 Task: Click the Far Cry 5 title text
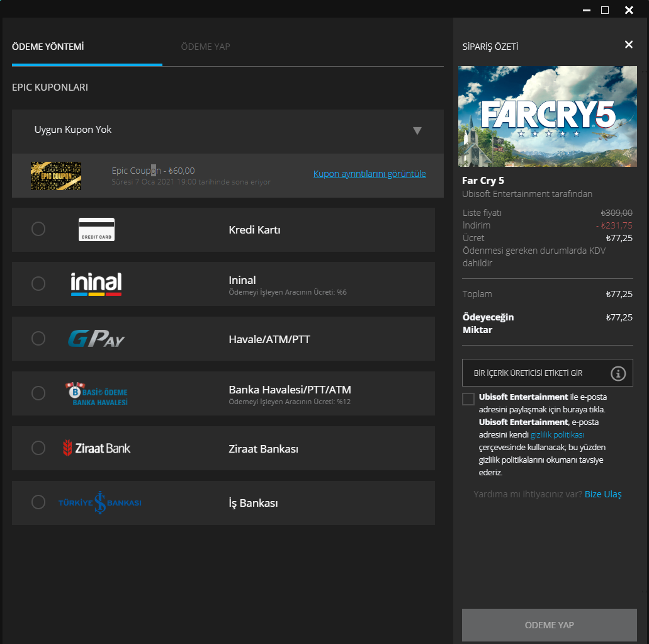click(483, 181)
